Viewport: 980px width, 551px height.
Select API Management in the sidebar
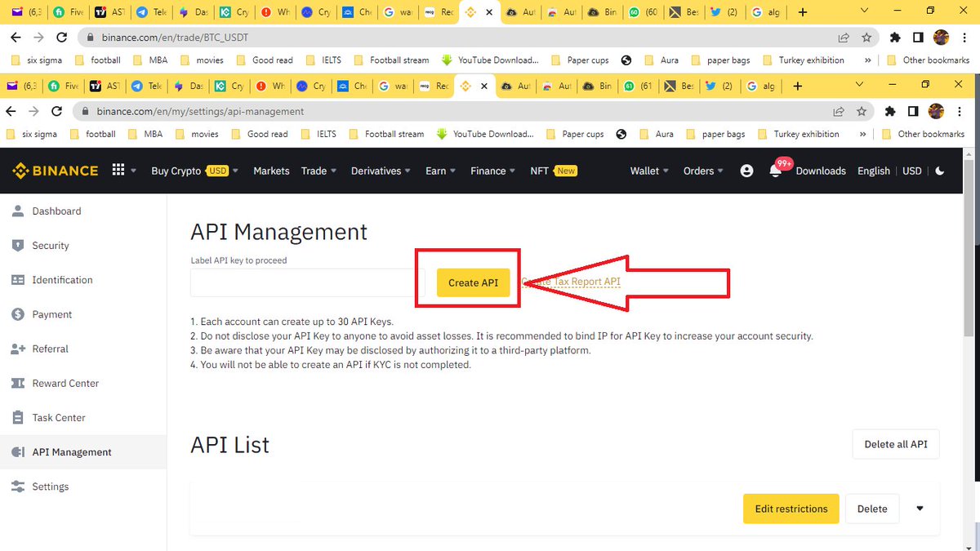click(82, 451)
